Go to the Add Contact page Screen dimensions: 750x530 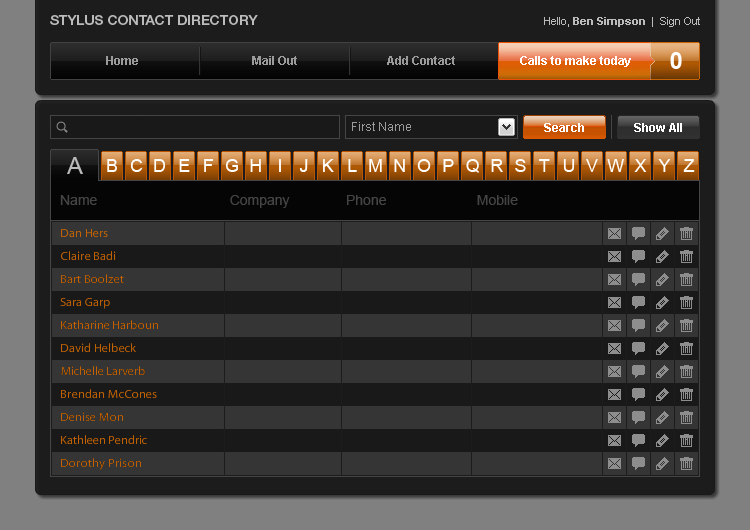[421, 61]
